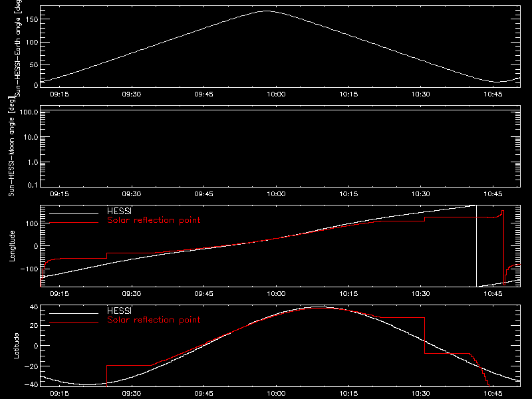Screen dimensions: 532x399
Task: Click the 40 tick label on Latitude plot
Action: click(34, 307)
